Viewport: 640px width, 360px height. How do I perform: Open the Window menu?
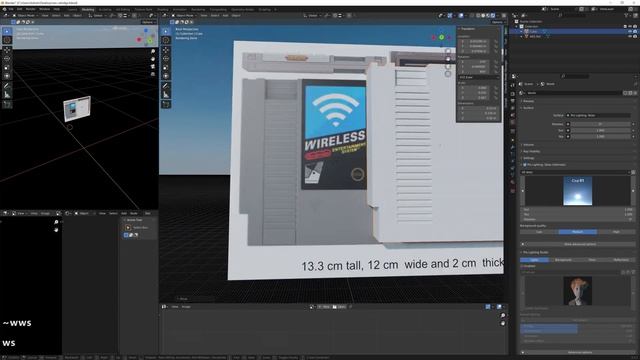tap(44, 9)
